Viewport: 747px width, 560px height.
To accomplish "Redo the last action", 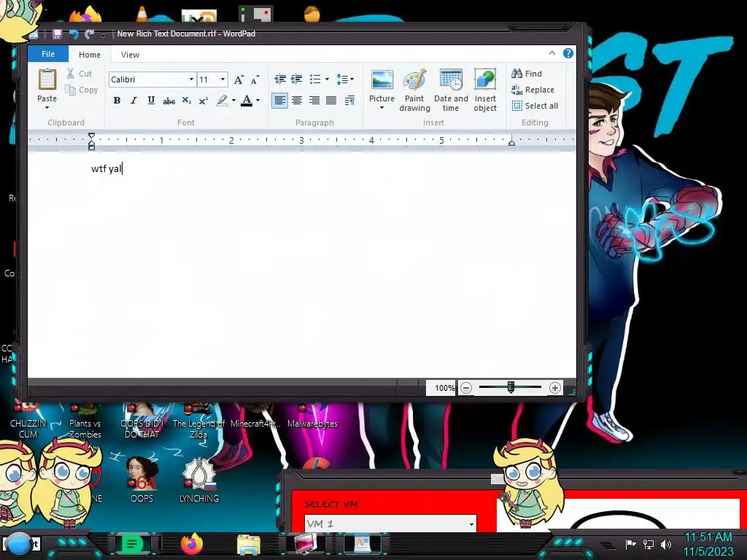I will 89,34.
